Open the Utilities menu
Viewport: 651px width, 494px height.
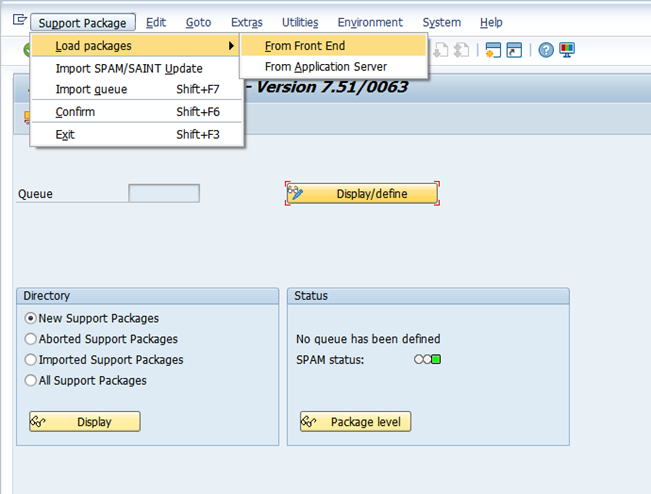[x=300, y=22]
